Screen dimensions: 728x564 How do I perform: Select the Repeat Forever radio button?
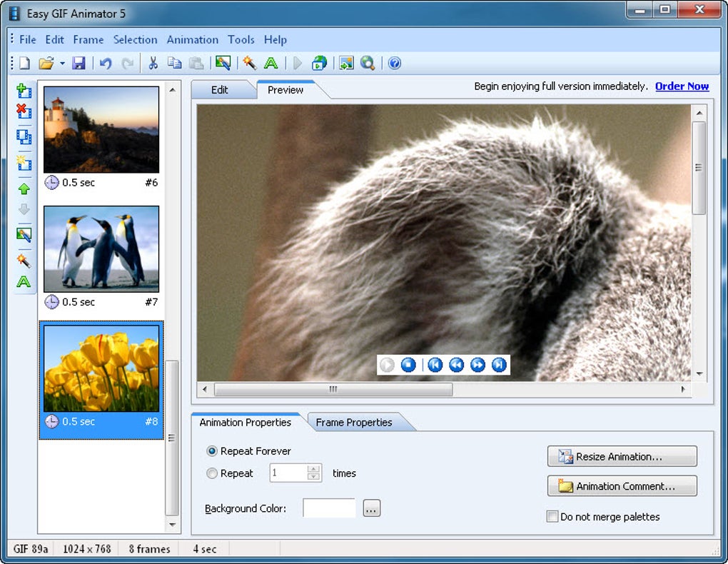click(212, 451)
